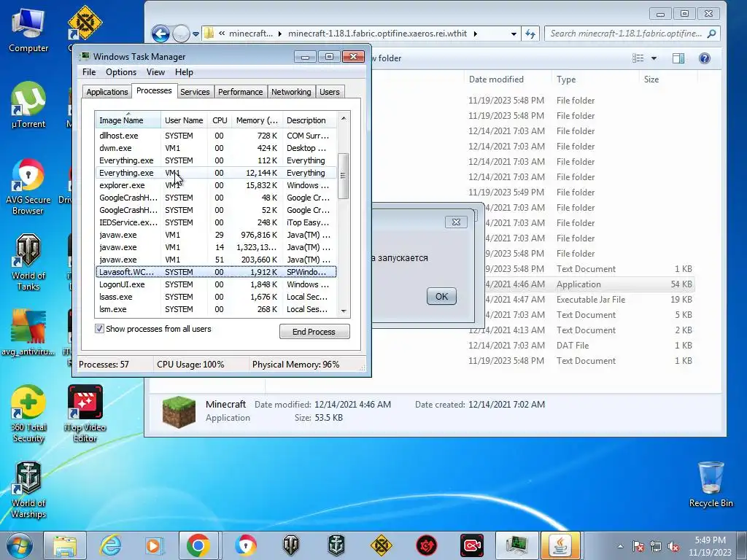Screen dimensions: 747x560
Task: Switch to the Java taskbar button
Action: click(561, 545)
